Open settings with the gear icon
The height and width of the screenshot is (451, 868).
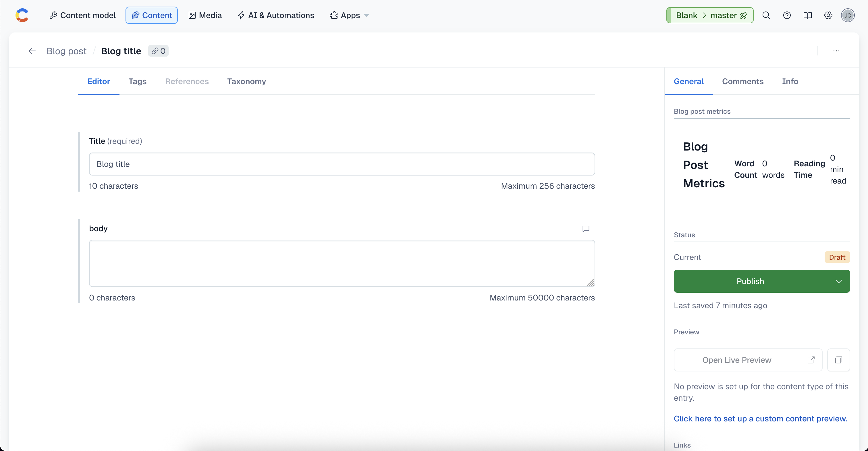(x=828, y=15)
